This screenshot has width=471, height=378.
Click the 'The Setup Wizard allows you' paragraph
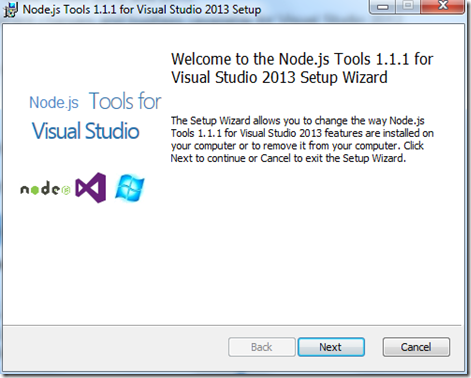coord(302,139)
